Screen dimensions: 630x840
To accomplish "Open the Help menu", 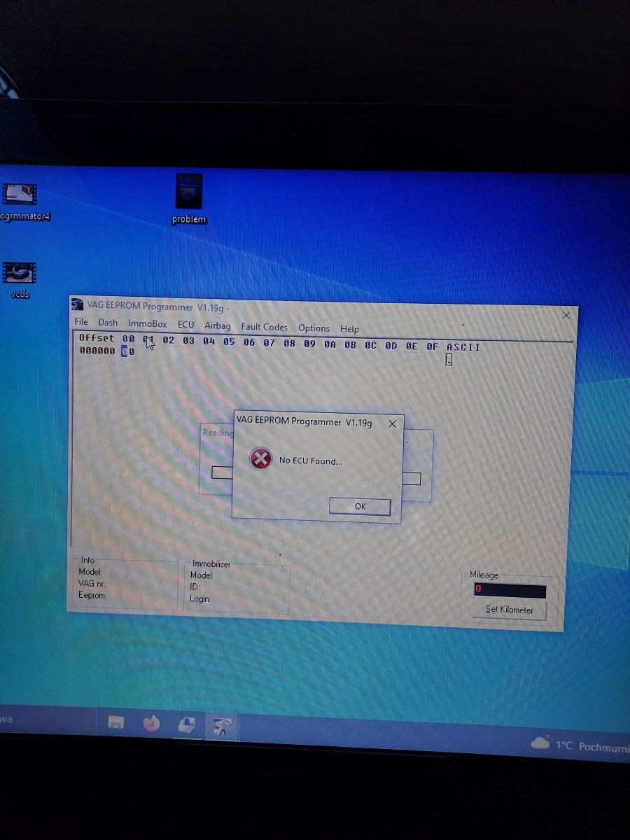I will coord(349,328).
